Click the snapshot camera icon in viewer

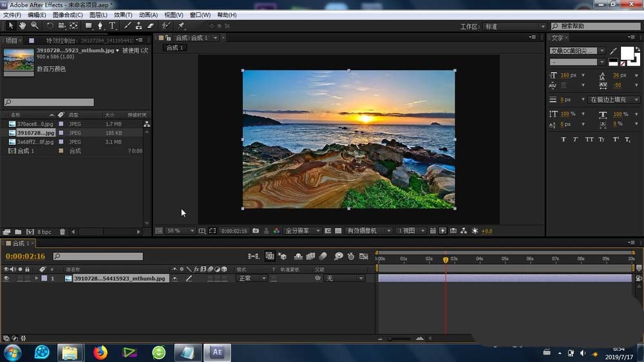pos(256,231)
